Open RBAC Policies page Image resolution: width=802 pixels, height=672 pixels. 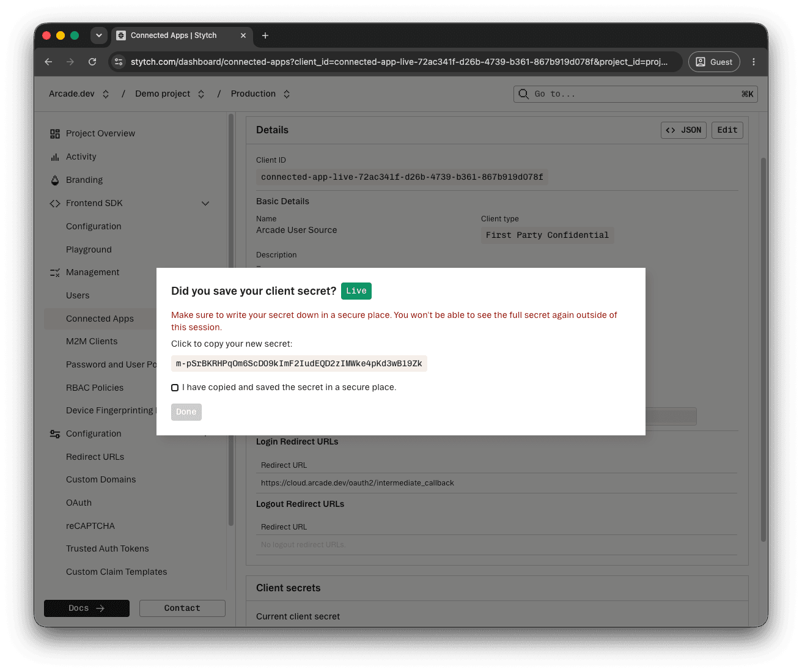pos(95,388)
